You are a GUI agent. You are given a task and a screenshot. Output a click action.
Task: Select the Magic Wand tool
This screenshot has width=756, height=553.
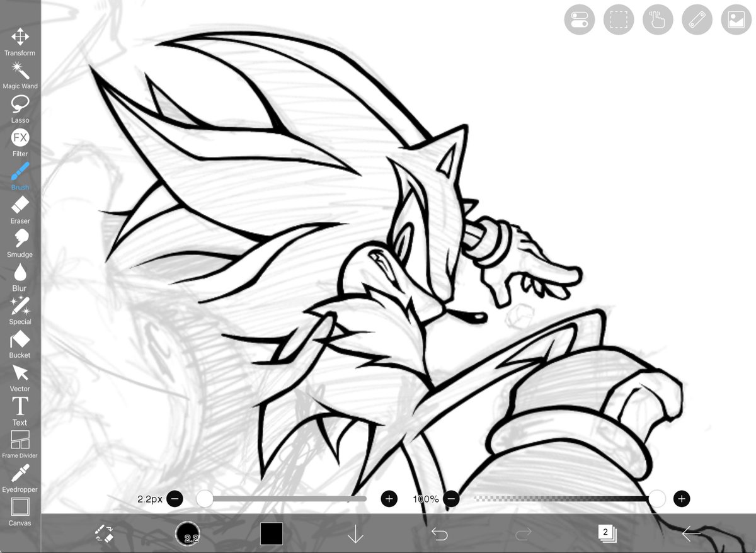20,75
